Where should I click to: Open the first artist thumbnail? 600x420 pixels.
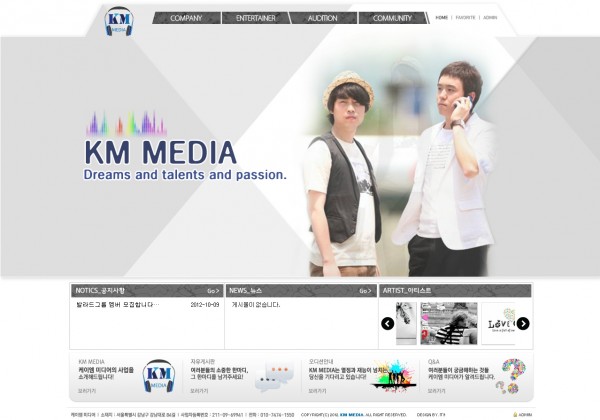[x=406, y=323]
